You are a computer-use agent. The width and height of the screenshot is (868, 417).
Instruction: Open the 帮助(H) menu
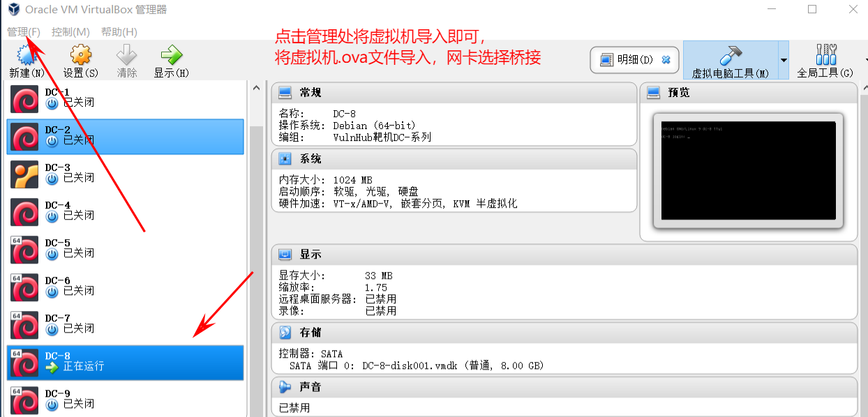pos(119,32)
